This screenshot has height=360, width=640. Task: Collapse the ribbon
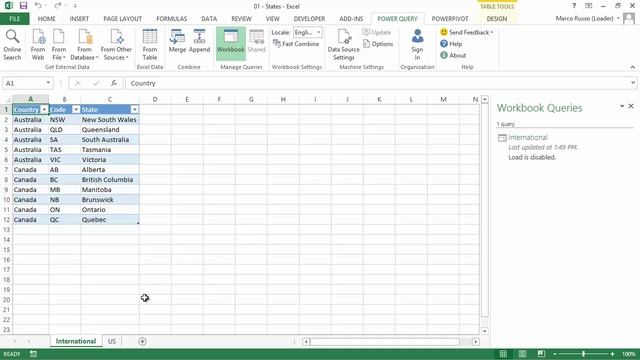tap(633, 67)
